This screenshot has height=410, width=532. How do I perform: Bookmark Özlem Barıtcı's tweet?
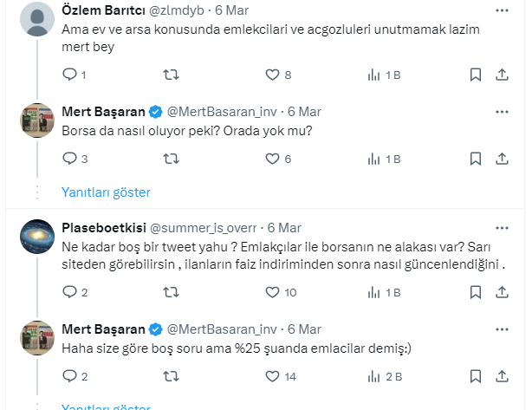(475, 75)
